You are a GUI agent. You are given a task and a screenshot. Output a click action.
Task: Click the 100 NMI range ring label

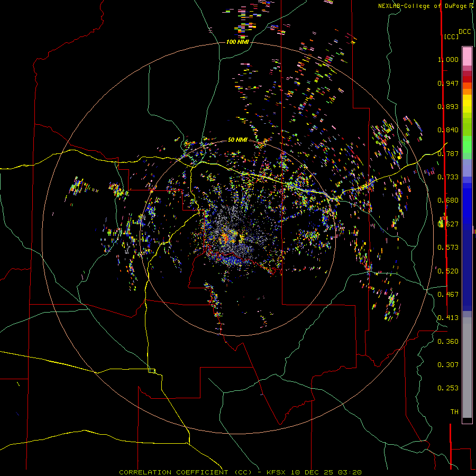(237, 42)
